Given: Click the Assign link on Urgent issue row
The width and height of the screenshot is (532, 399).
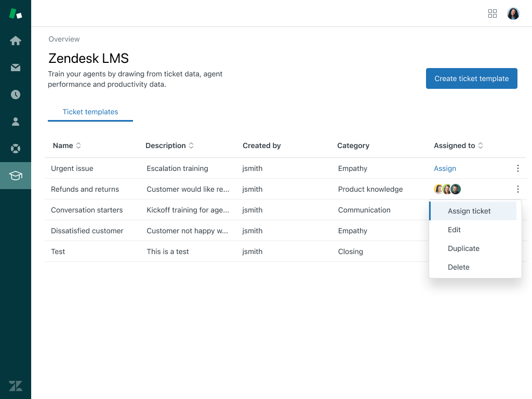Looking at the screenshot, I should tap(445, 168).
